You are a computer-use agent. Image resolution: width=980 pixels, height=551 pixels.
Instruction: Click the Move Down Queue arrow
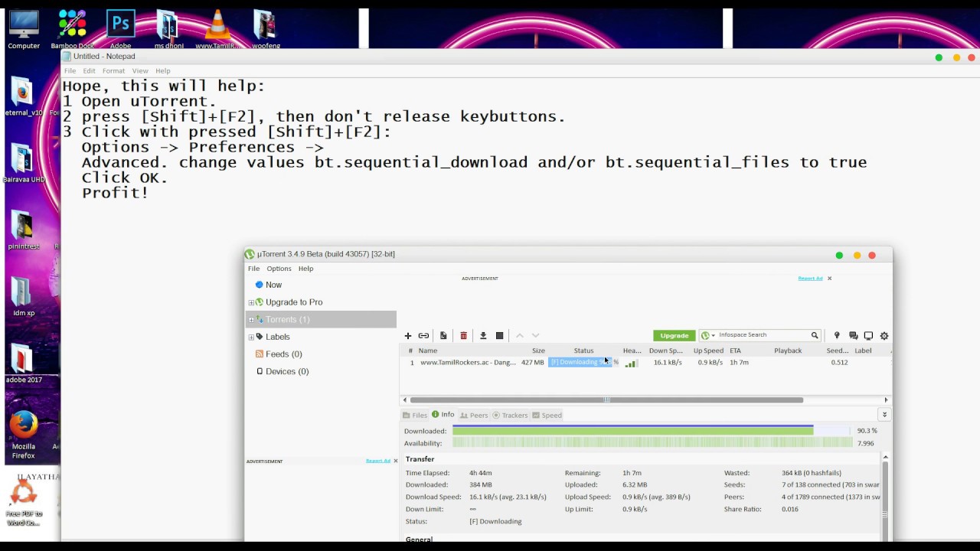tap(535, 335)
